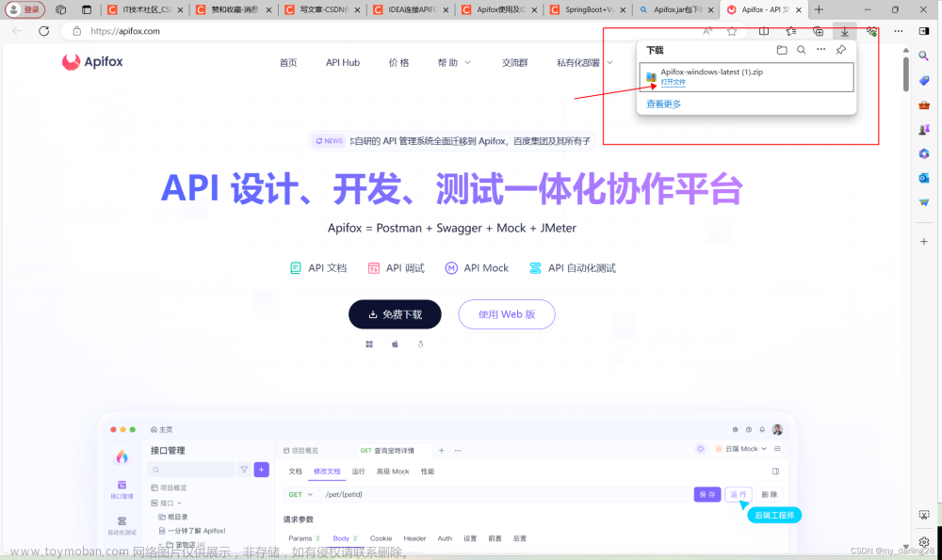942x560 pixels.
Task: Select the API 自动化测试 feature tab
Action: point(572,267)
